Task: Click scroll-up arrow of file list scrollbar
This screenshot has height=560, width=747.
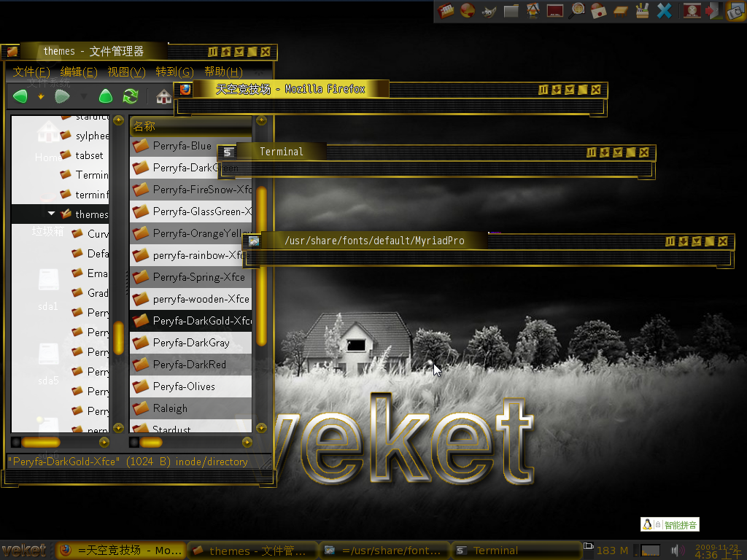Action: [261, 120]
